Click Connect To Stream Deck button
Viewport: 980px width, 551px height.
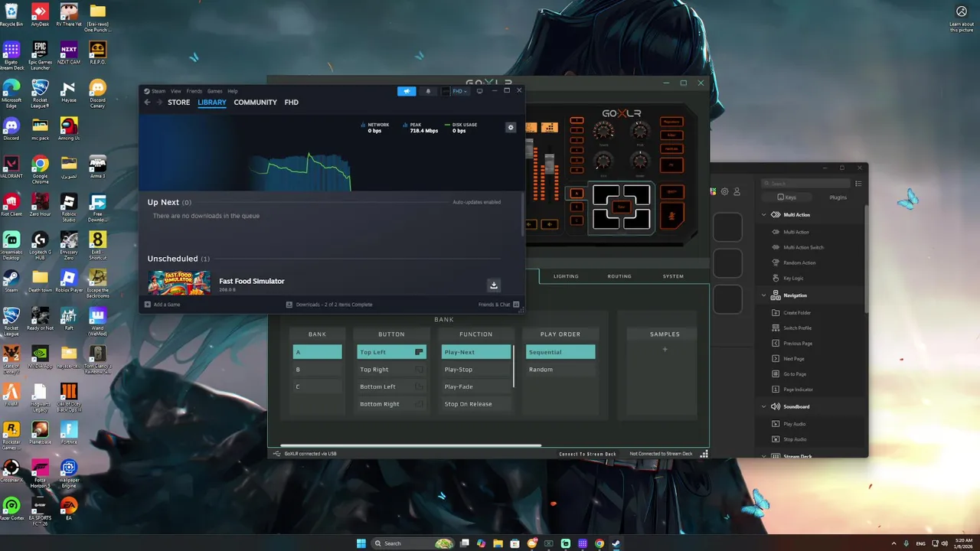[587, 454]
